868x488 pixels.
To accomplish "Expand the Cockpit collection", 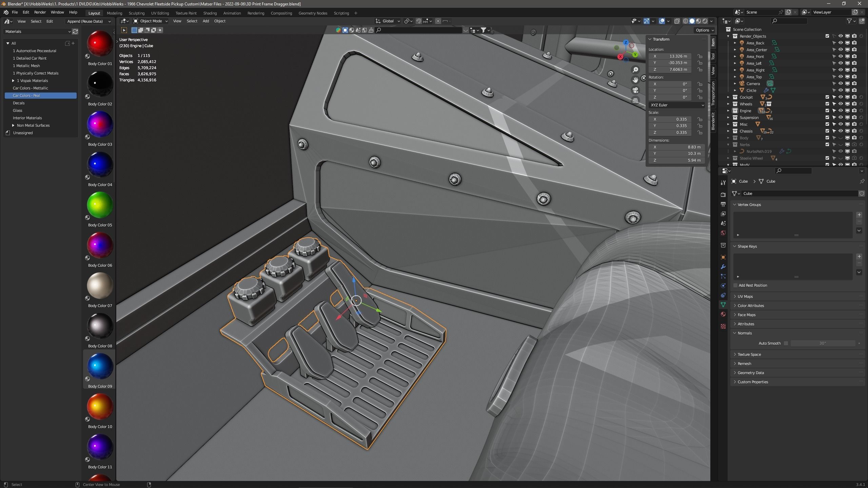I will (x=728, y=97).
